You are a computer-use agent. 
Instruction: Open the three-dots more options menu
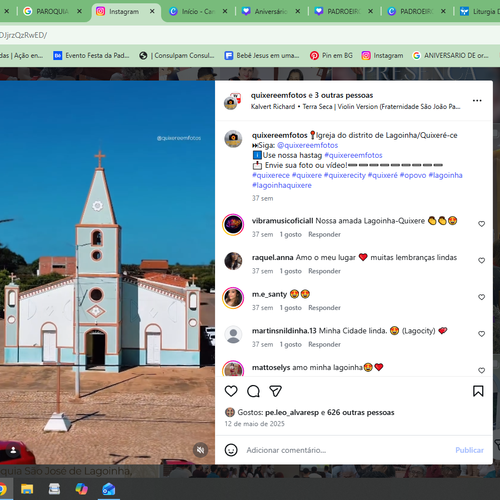477,100
